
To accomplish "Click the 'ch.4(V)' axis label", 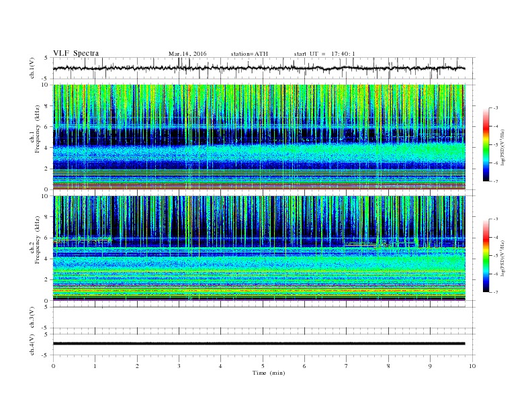I will [32, 345].
